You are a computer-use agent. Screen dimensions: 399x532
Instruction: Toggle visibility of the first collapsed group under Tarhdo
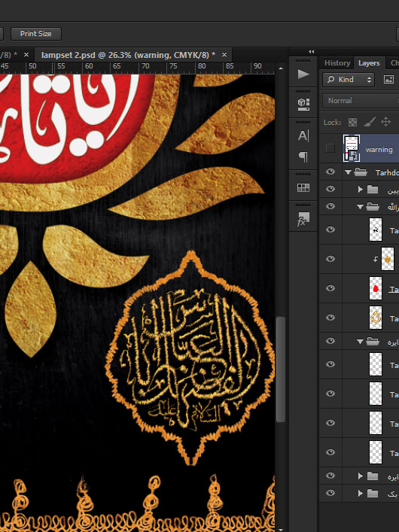pyautogui.click(x=330, y=189)
